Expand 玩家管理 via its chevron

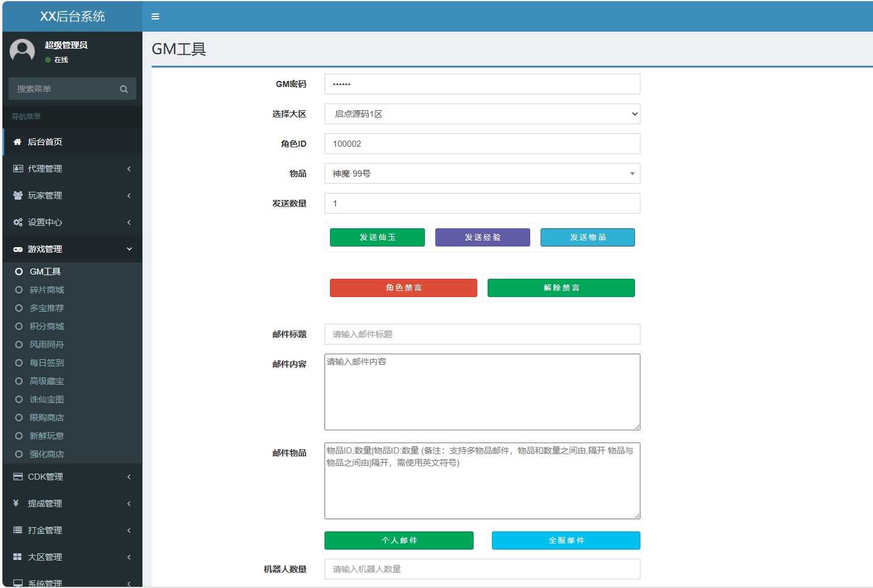[129, 195]
